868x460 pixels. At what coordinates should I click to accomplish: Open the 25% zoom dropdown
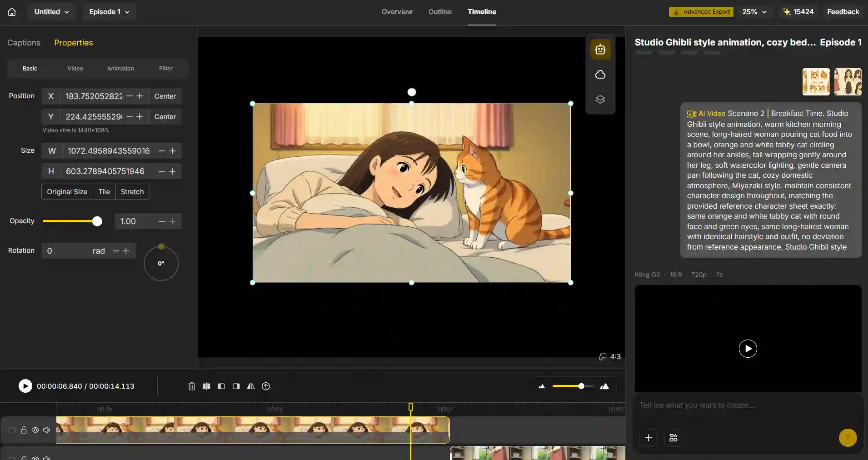754,12
